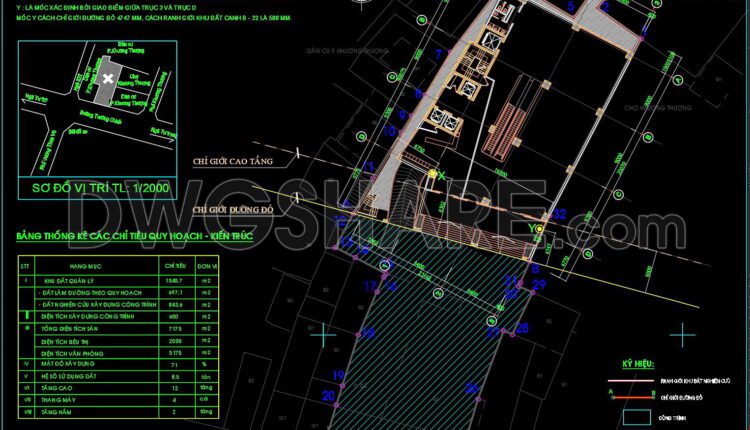Select the 'KHU ĐẤT QUẢN LÝ' table row

pos(119,281)
